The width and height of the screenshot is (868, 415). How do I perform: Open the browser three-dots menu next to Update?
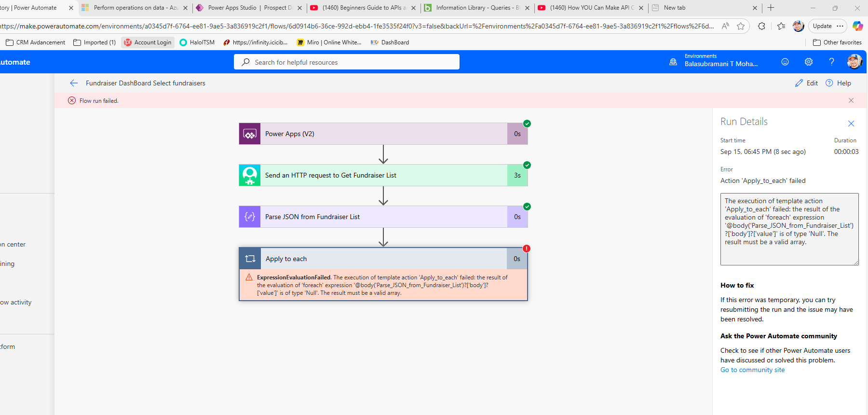840,26
